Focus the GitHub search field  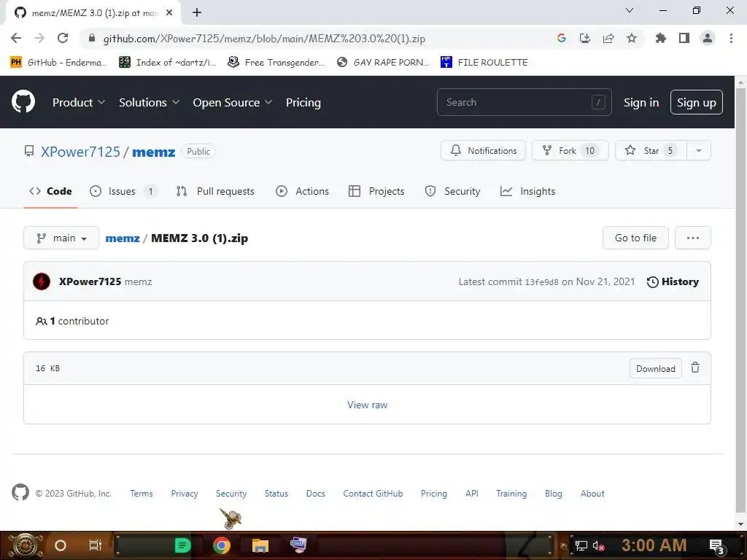coord(524,102)
